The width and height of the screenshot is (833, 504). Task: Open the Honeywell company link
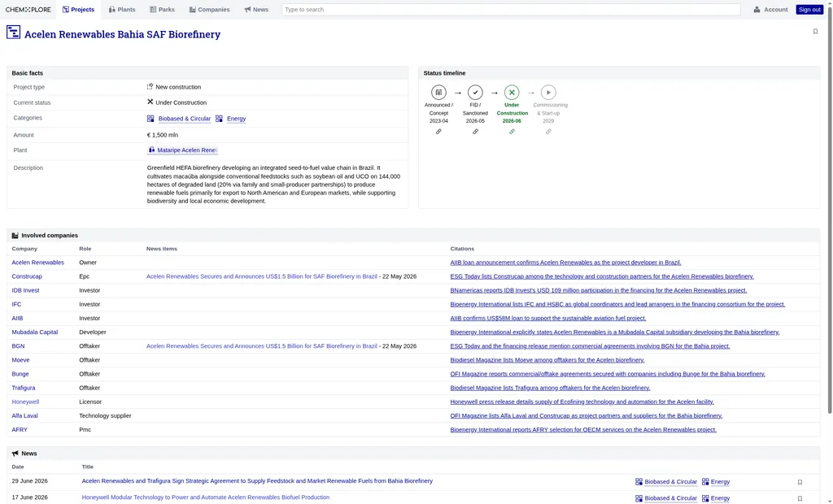click(25, 402)
